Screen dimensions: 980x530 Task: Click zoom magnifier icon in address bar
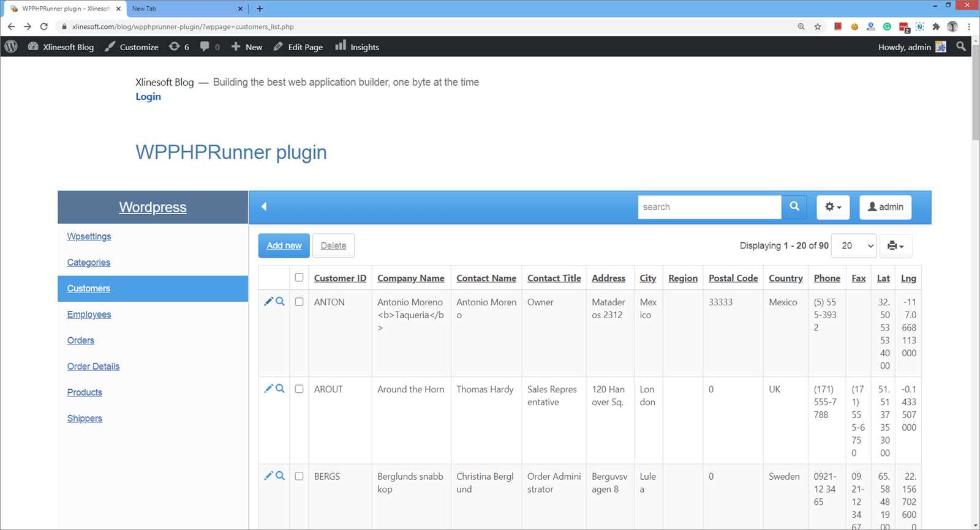[801, 26]
